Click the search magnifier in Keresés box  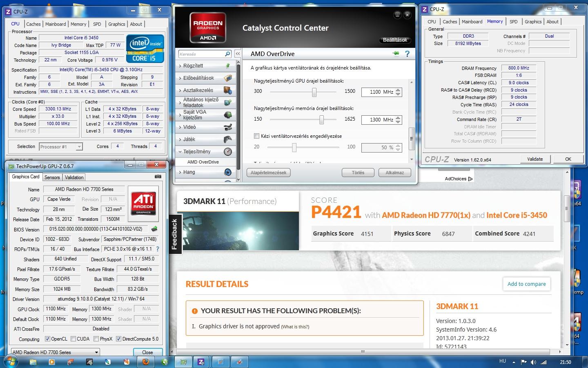click(x=227, y=54)
